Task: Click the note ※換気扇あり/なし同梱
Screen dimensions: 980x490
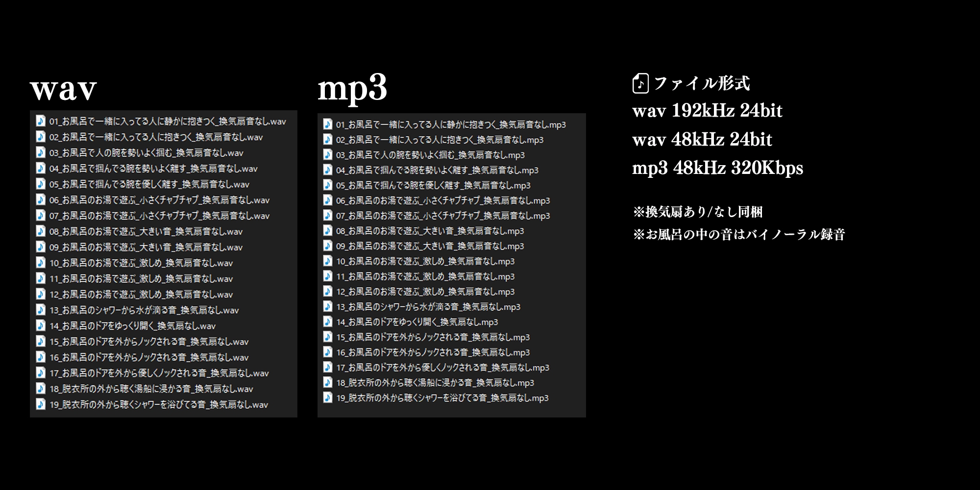Action: pos(698,212)
